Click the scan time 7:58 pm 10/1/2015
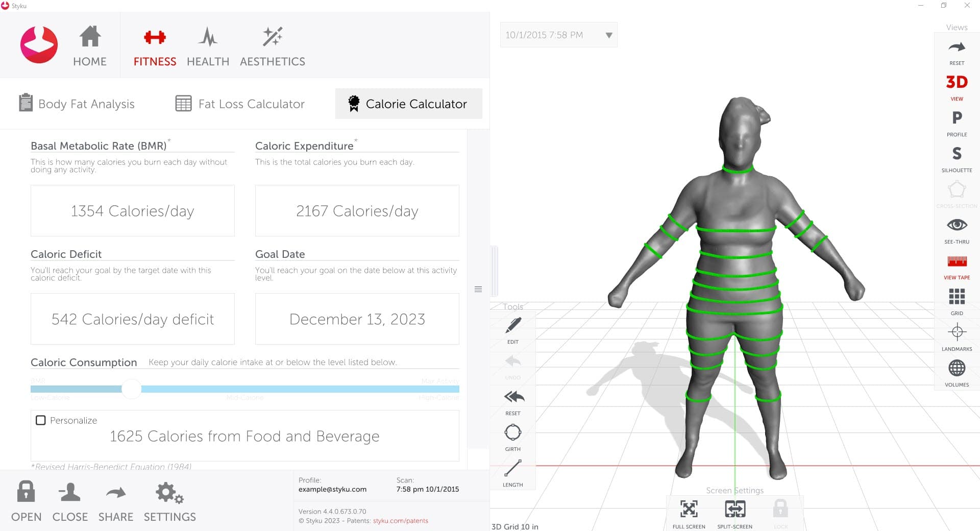Image resolution: width=980 pixels, height=531 pixels. pos(428,489)
